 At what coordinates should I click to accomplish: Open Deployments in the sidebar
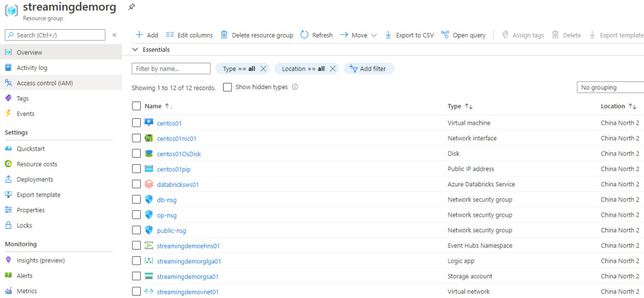35,180
